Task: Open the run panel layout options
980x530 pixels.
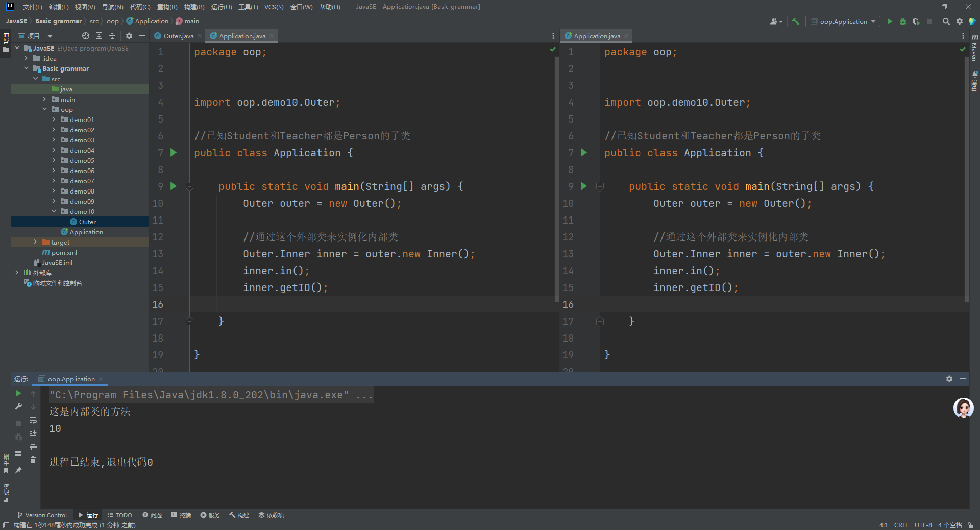Action: pos(18,453)
